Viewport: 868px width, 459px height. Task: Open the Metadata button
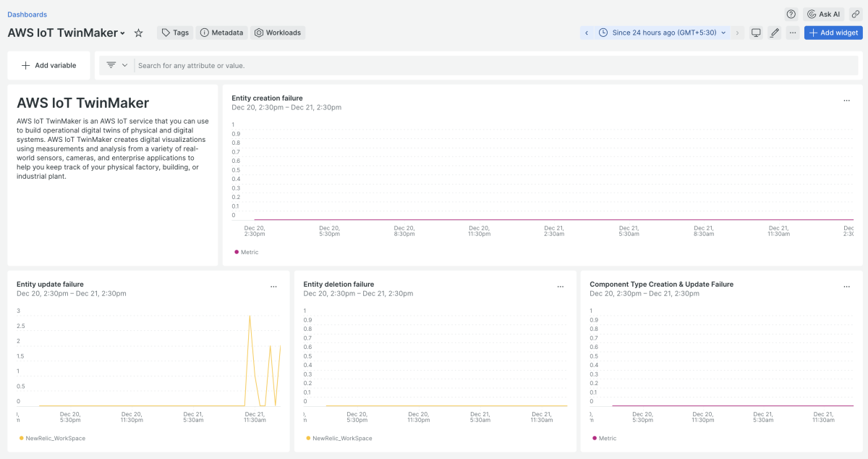[x=221, y=33]
